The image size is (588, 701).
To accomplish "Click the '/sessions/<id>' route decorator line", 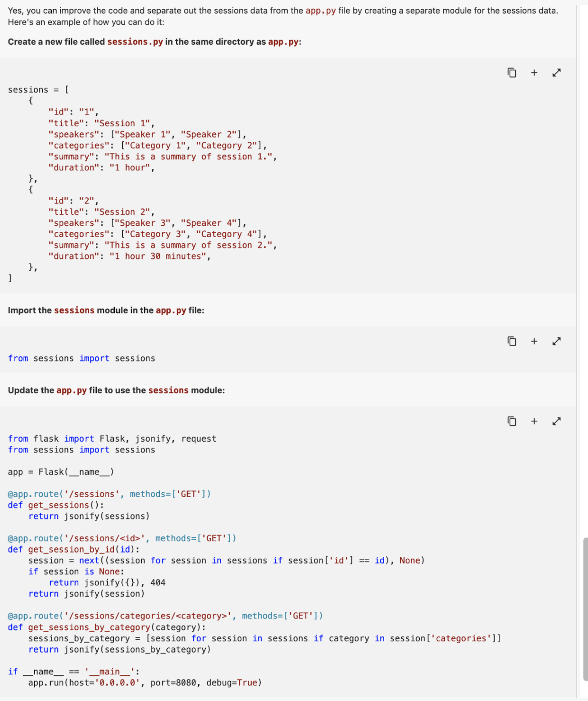I will tap(122, 538).
